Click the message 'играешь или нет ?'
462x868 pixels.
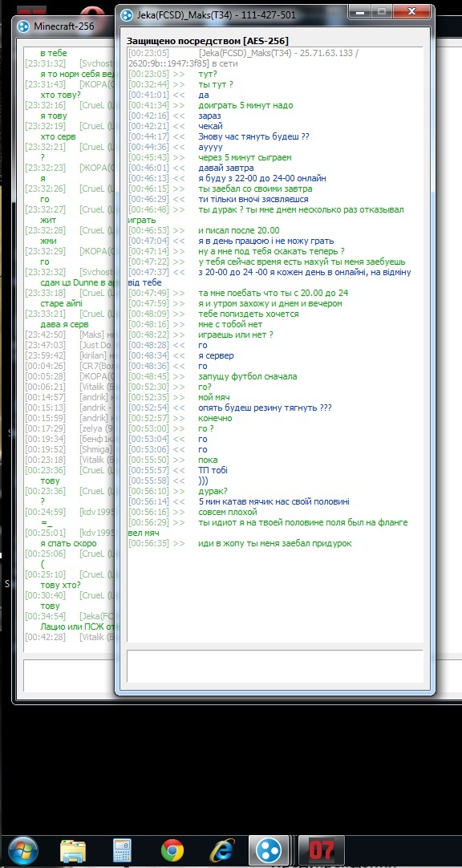tap(235, 335)
